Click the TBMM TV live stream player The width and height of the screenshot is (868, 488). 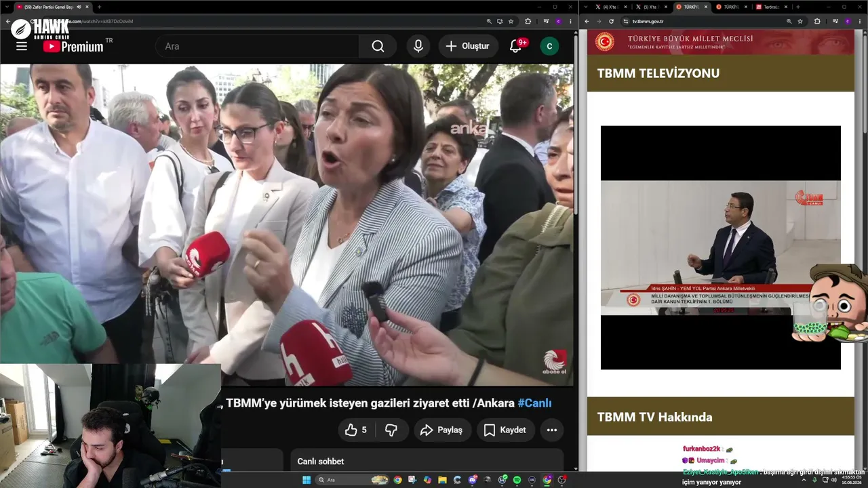pyautogui.click(x=721, y=247)
